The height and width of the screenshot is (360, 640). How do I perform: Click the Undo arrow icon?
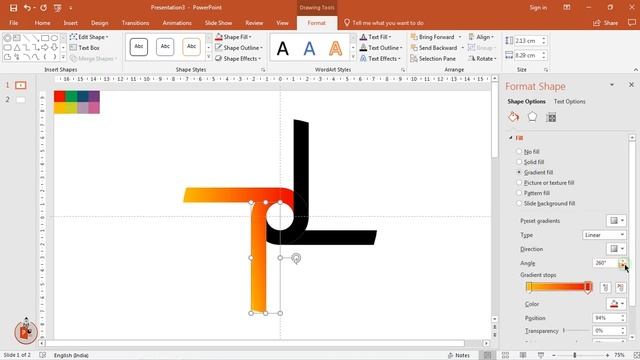[x=27, y=8]
